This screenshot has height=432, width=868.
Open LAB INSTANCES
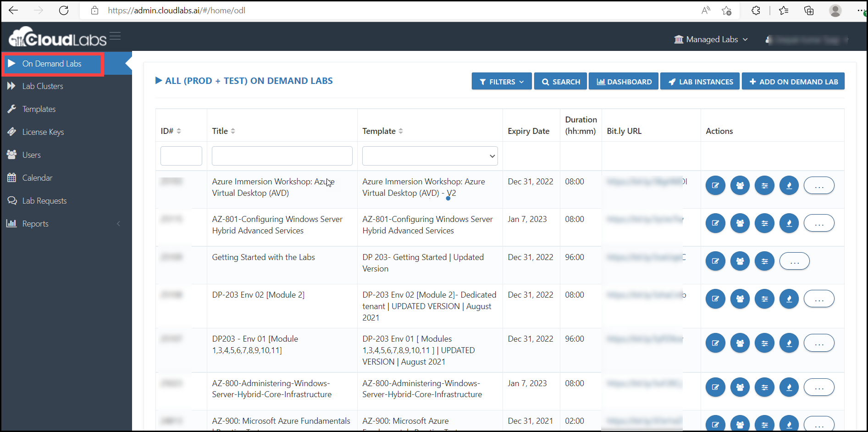click(x=700, y=82)
